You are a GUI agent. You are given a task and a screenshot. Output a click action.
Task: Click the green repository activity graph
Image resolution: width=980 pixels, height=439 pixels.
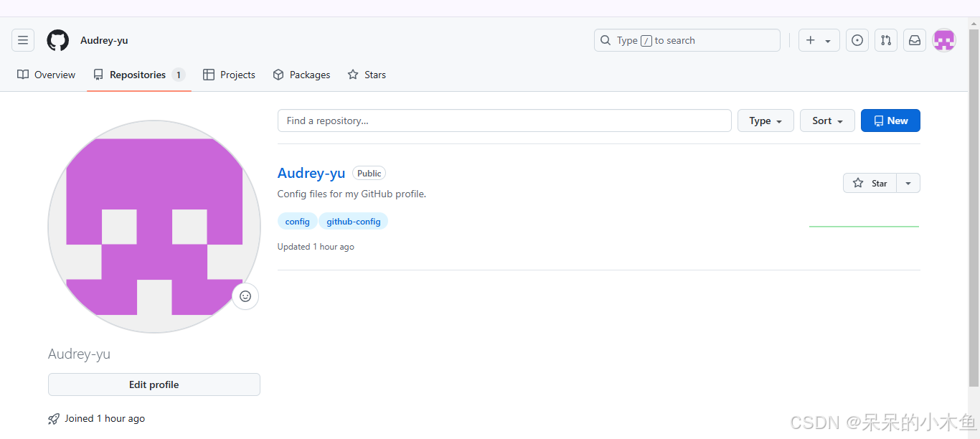point(864,227)
